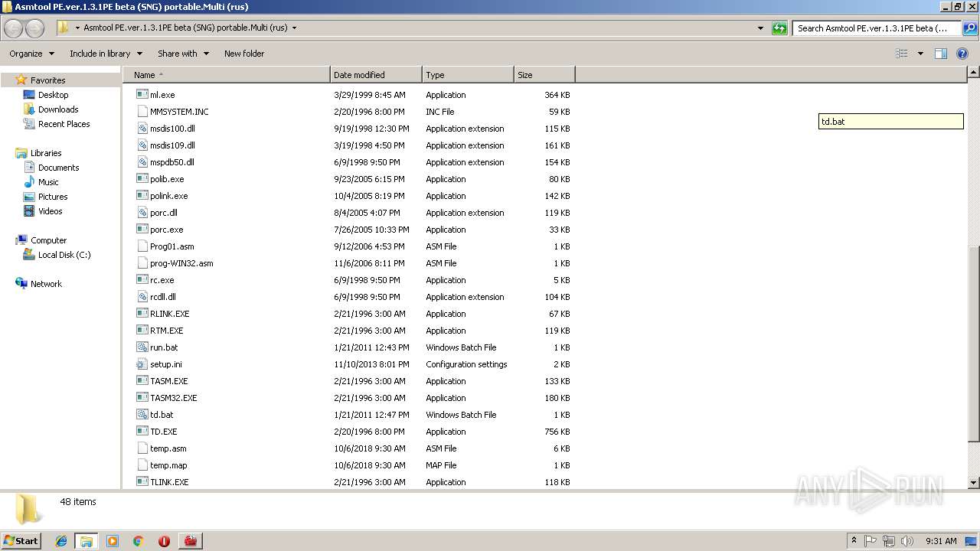Open the Organize dropdown menu
This screenshot has width=980, height=551.
pos(31,54)
